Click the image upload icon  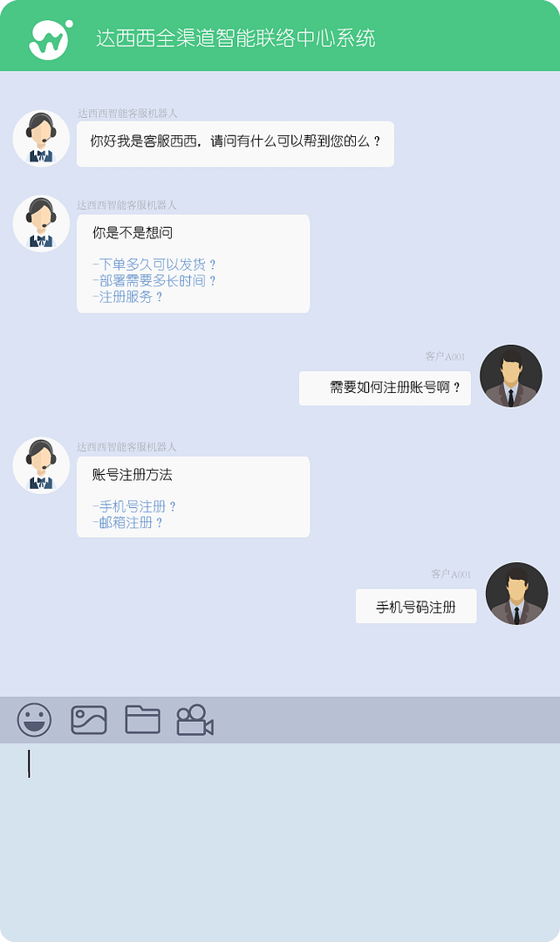(89, 719)
